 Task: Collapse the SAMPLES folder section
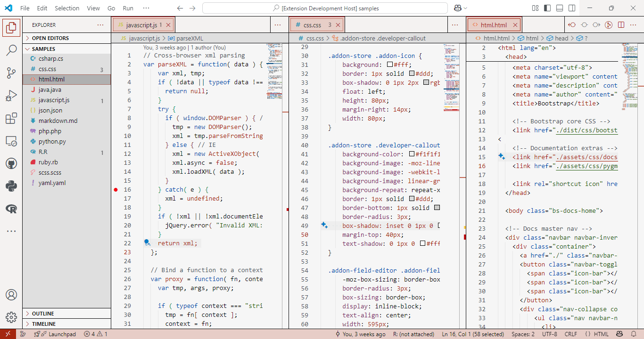point(66,49)
